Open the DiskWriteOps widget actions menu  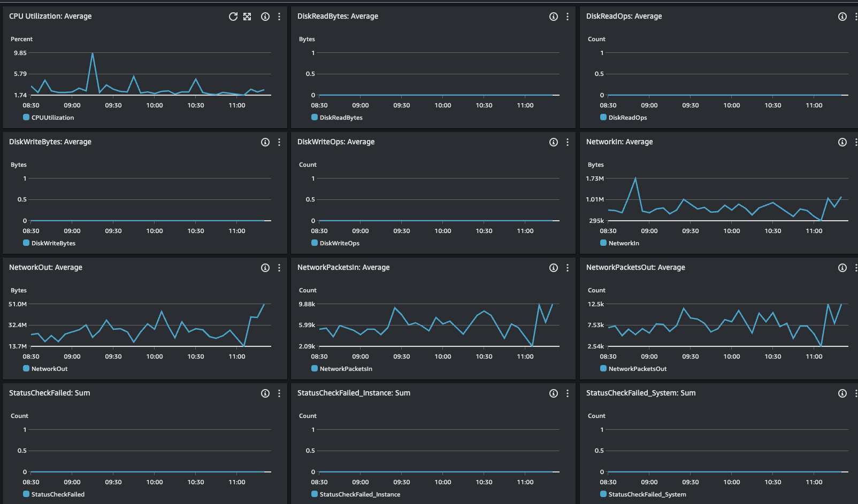tap(568, 142)
